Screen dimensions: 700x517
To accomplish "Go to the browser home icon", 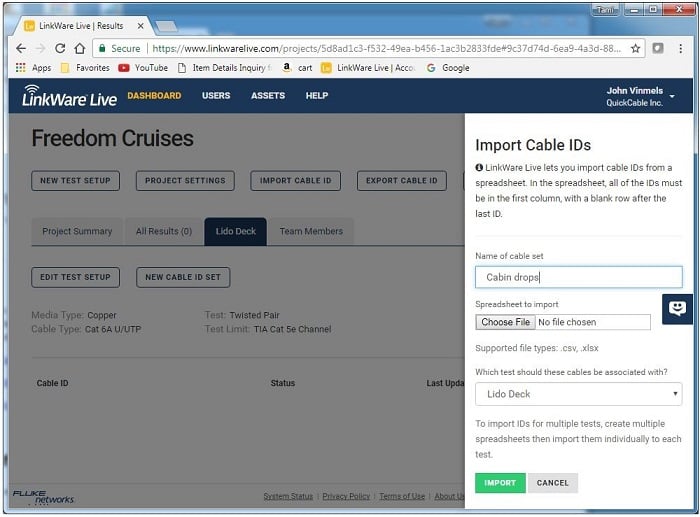I will 79,48.
